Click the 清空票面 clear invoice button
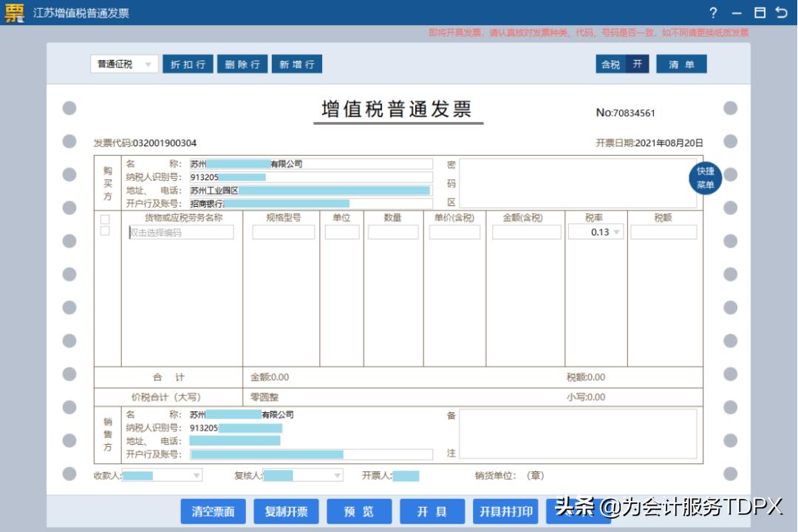This screenshot has height=532, width=798. coord(213,511)
